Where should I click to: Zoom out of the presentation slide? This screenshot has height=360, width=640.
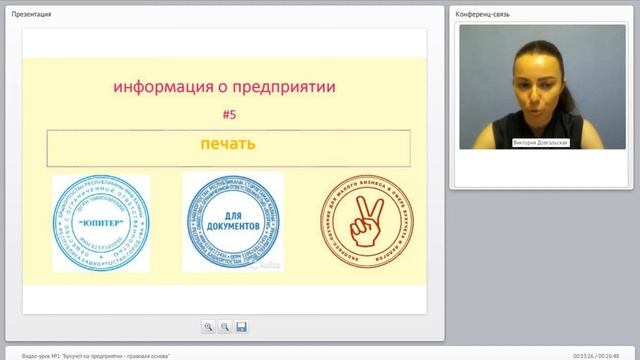(225, 327)
